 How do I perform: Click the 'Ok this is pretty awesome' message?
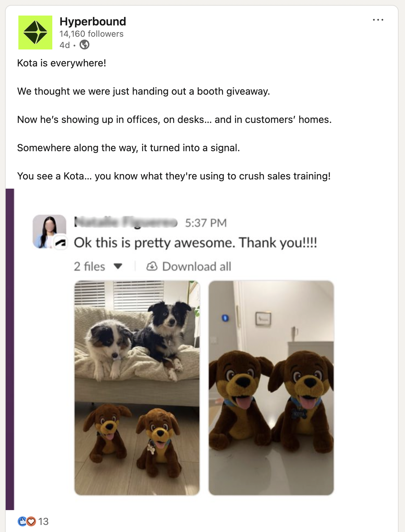coord(195,243)
